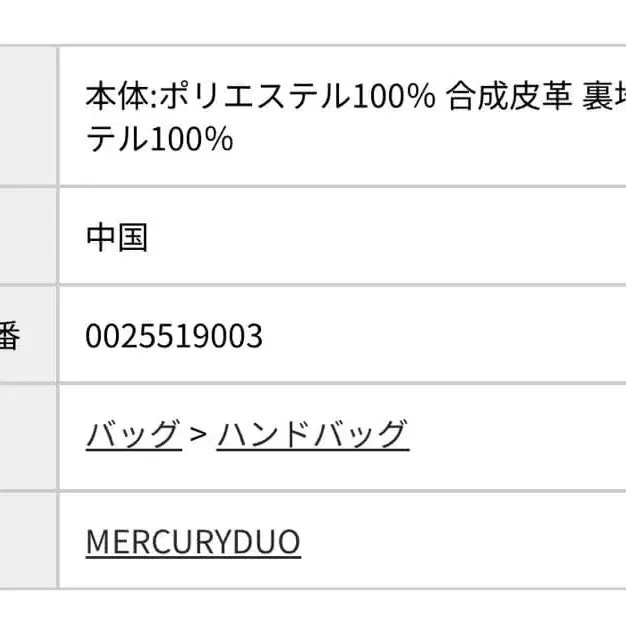This screenshot has width=626, height=626.
Task: Click the > separator between category links
Action: click(198, 435)
